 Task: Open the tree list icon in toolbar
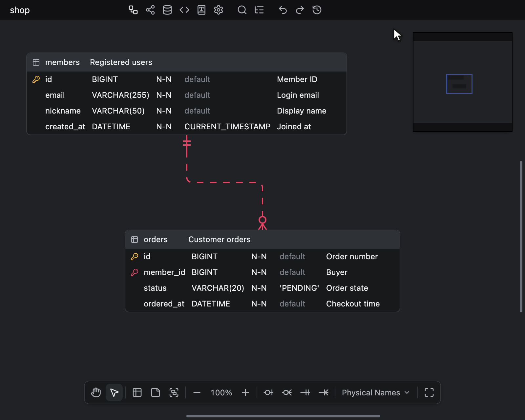pyautogui.click(x=259, y=10)
